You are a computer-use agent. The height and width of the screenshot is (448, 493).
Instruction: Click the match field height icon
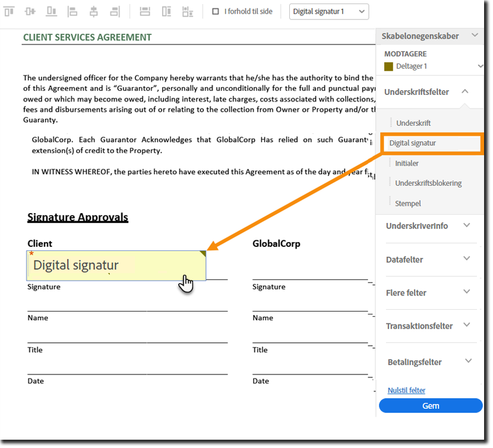pyautogui.click(x=166, y=11)
